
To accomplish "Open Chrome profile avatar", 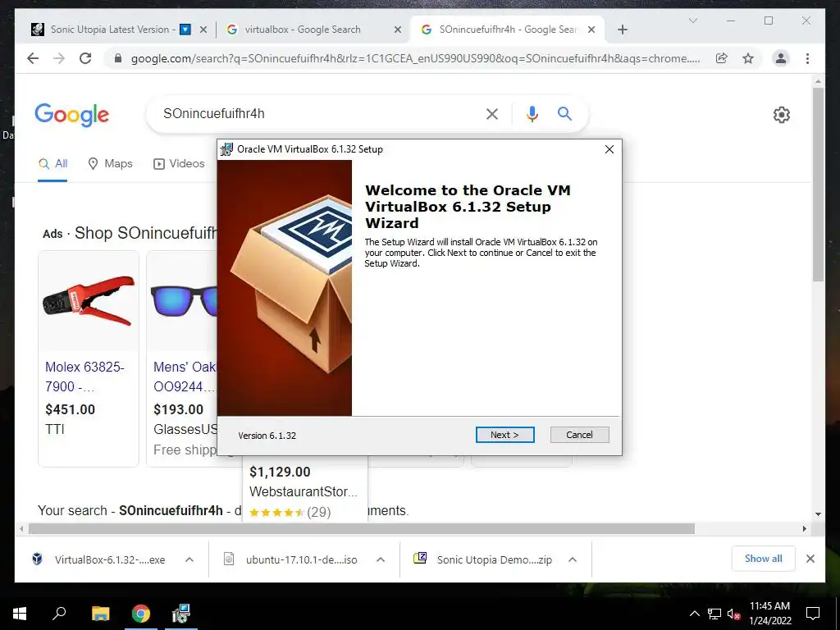I will pos(781,58).
